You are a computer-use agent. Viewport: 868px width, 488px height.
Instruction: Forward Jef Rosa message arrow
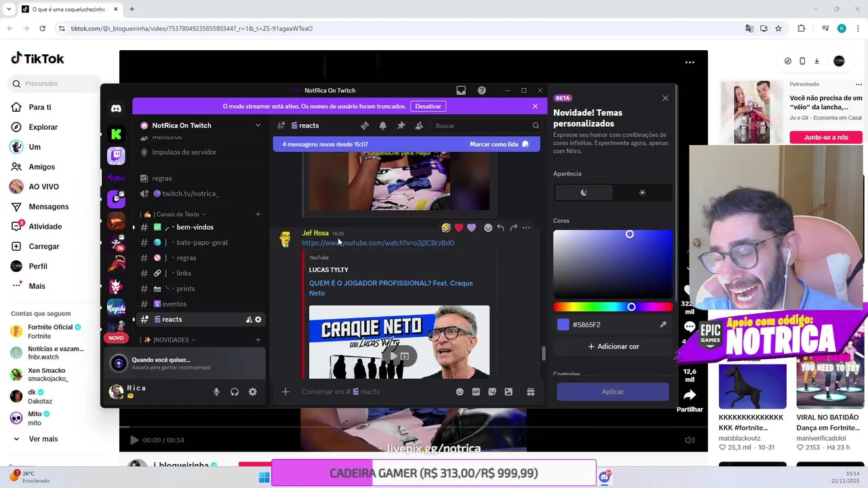point(513,228)
